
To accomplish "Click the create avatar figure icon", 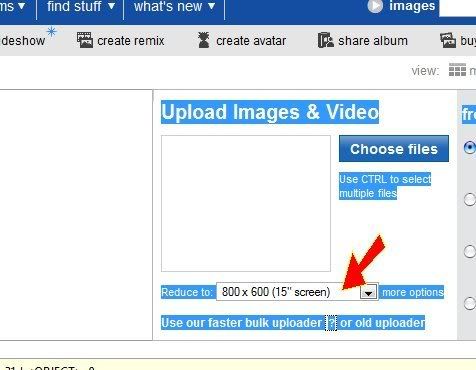I will pyautogui.click(x=203, y=40).
